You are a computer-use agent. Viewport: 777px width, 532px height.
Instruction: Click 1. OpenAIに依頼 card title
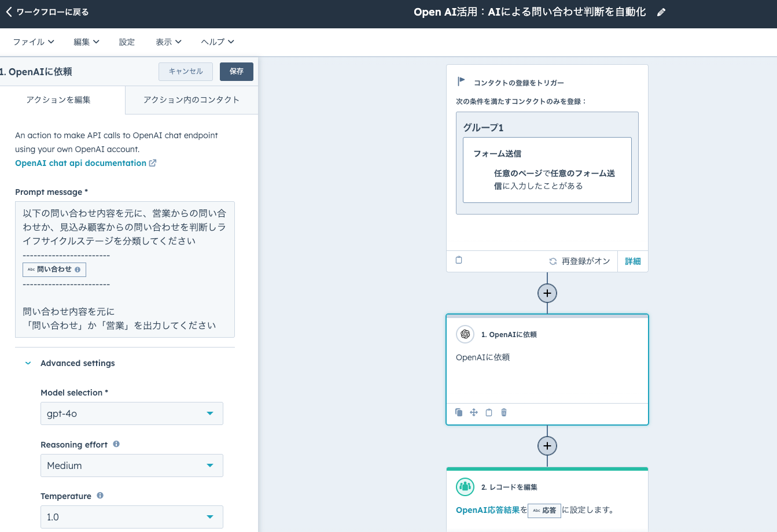point(509,334)
